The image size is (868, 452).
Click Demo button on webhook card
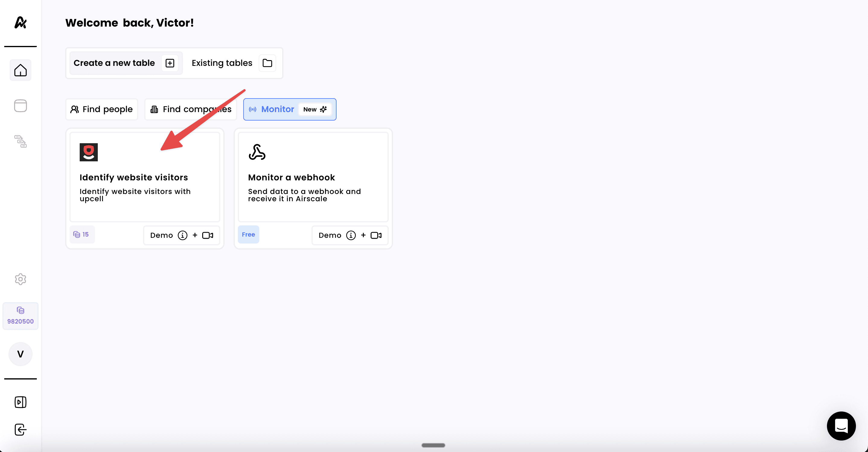350,235
